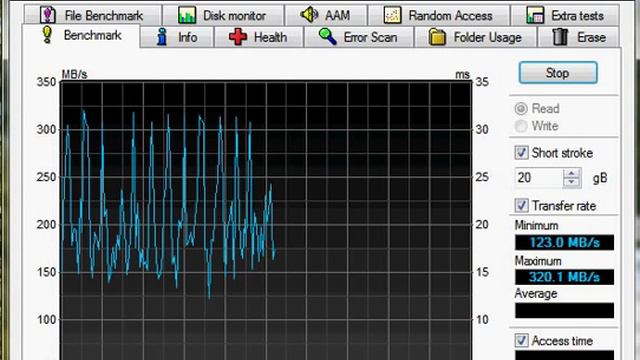Click the benchmark transfer rate graph
The image size is (640, 360).
click(266, 220)
